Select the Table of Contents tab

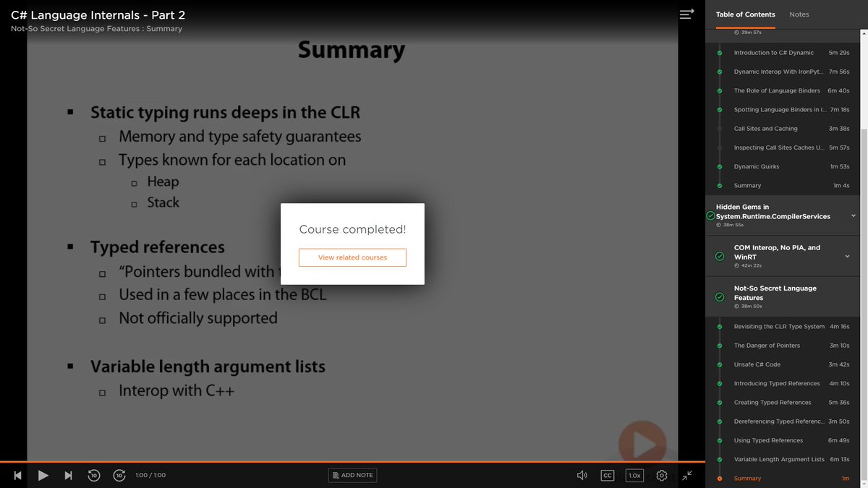746,14
